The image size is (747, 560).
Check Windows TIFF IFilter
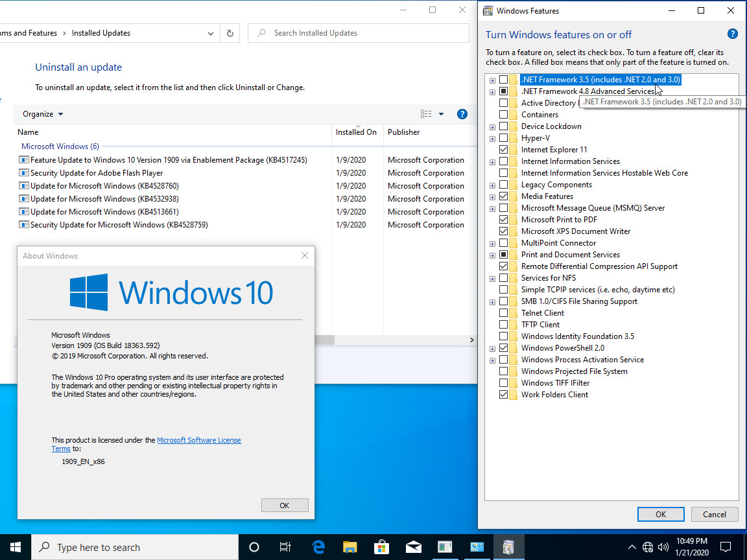coord(503,383)
